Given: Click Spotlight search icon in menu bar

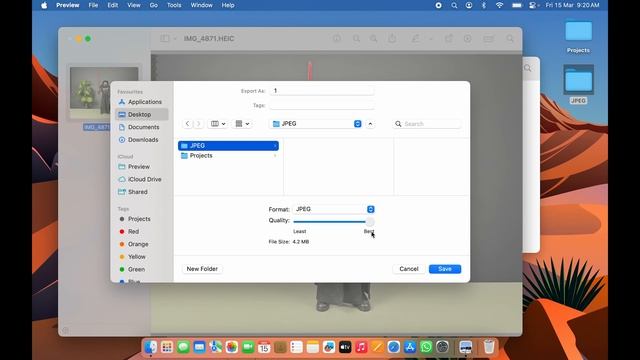Looking at the screenshot, I should pos(454,5).
